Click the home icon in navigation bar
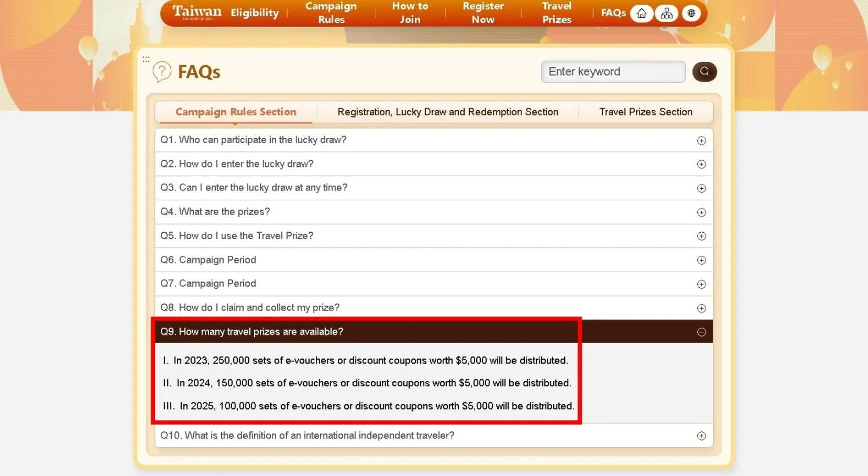Viewport: 868px width, 476px height. click(x=641, y=13)
